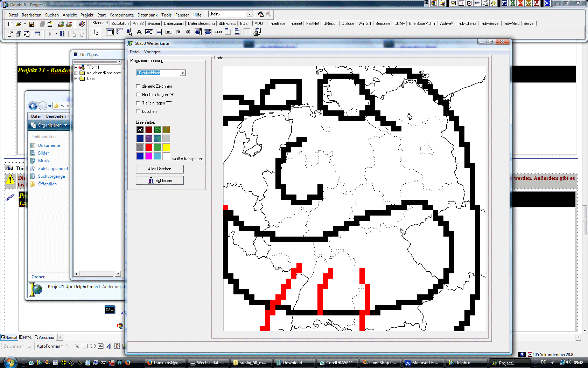Image resolution: width=588 pixels, height=368 pixels.
Task: Select the ListBox component in palette
Action: click(198, 32)
